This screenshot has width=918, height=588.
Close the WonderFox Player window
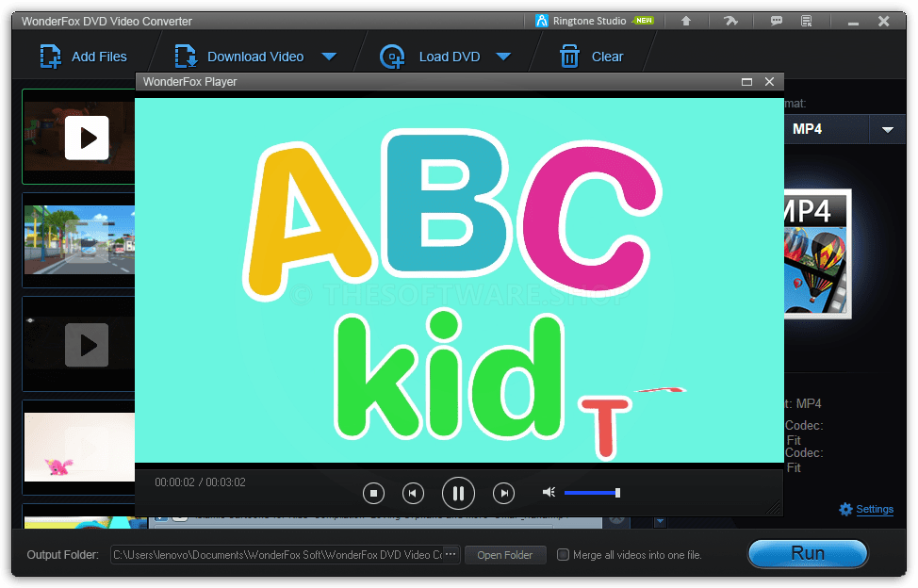tap(769, 82)
